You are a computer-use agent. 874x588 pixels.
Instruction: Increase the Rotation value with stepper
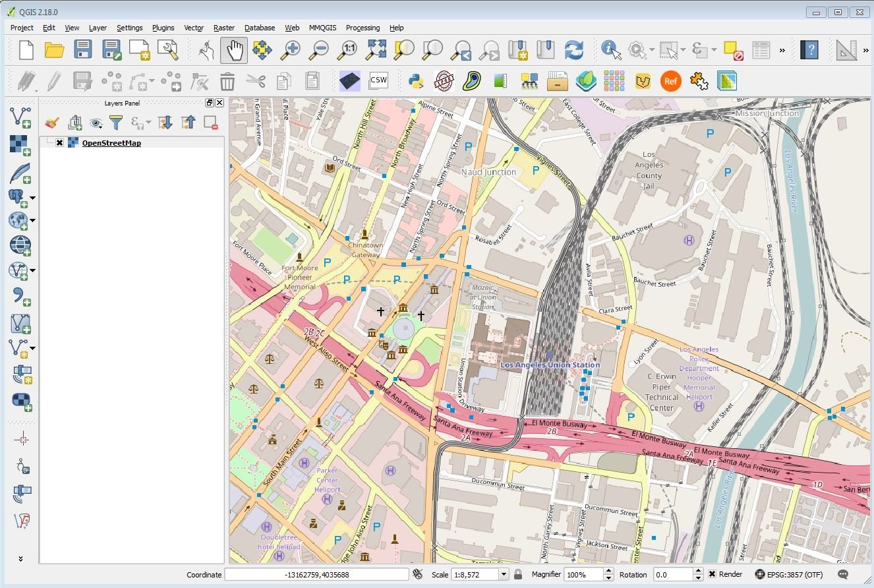[x=698, y=572]
